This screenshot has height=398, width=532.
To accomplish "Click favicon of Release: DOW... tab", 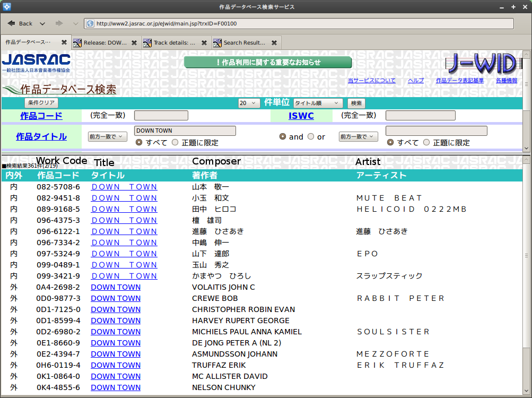I will coord(77,43).
